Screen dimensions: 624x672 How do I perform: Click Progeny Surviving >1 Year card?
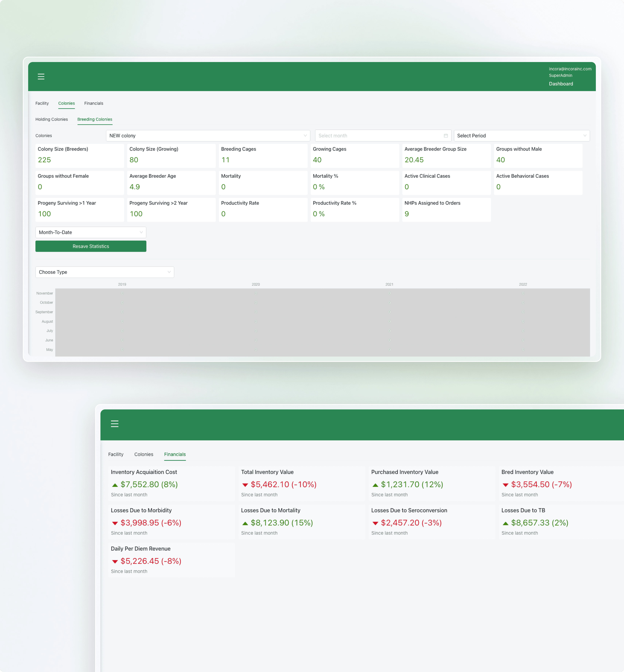coord(80,210)
